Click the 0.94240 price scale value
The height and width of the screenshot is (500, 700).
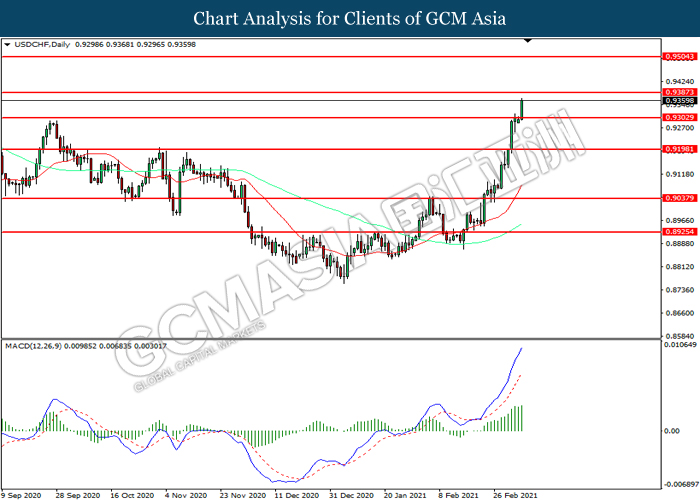680,82
